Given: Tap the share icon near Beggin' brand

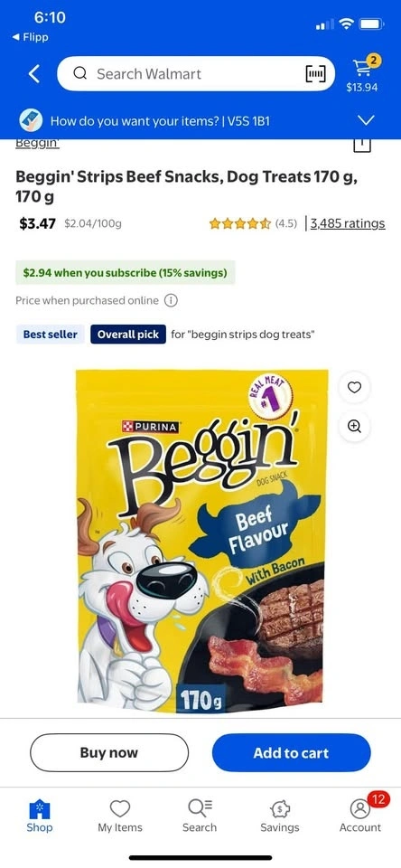Looking at the screenshot, I should pos(362,145).
